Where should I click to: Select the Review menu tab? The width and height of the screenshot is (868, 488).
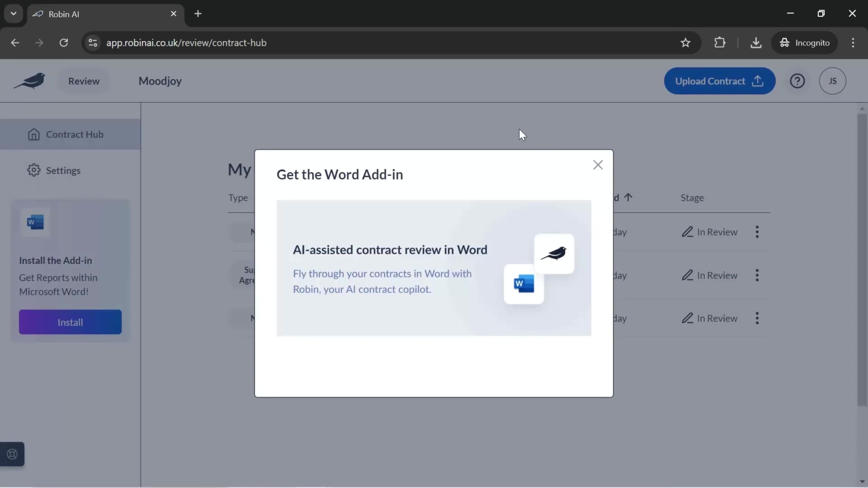coord(83,80)
